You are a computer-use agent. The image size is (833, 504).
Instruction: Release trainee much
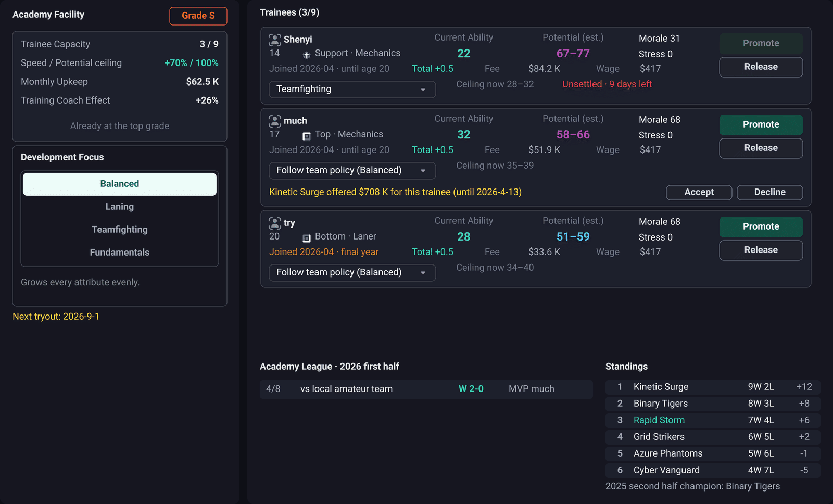[x=761, y=148]
